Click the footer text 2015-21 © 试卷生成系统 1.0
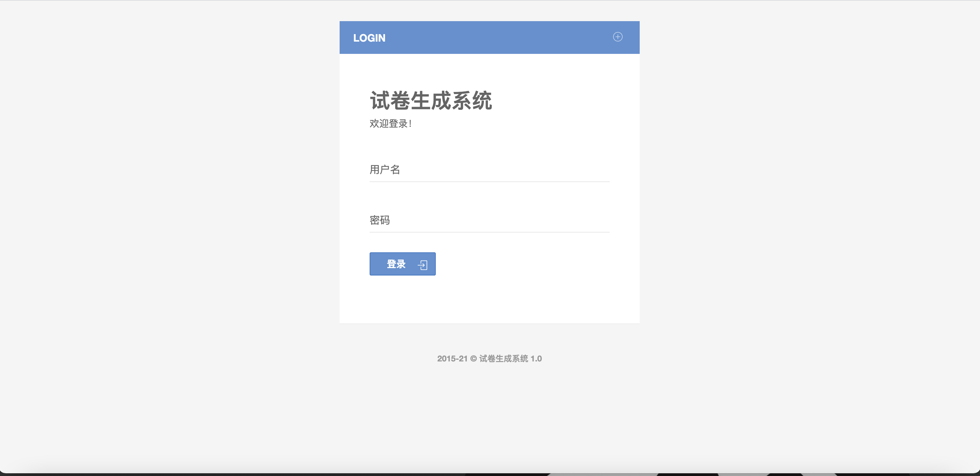The height and width of the screenshot is (476, 980). click(x=489, y=358)
